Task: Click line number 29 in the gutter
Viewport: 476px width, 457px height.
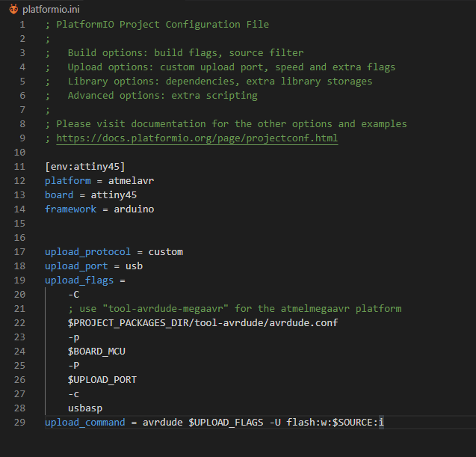Action: (x=19, y=423)
